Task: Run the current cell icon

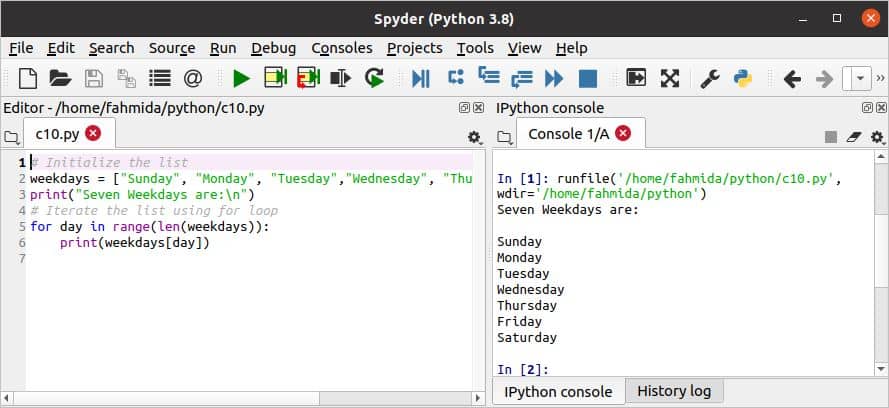Action: click(276, 78)
